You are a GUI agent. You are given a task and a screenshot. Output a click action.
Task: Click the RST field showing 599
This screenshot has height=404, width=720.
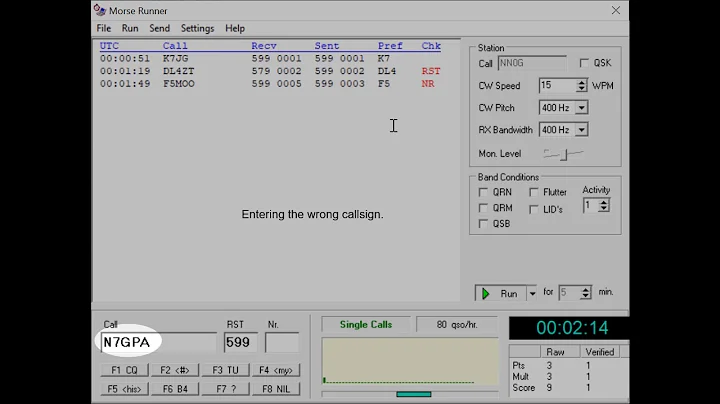pyautogui.click(x=240, y=342)
